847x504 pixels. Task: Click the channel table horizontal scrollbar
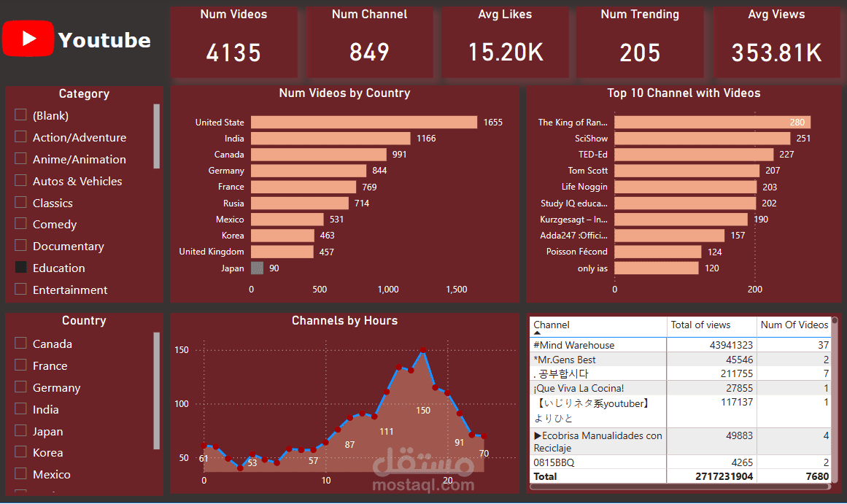(680, 486)
